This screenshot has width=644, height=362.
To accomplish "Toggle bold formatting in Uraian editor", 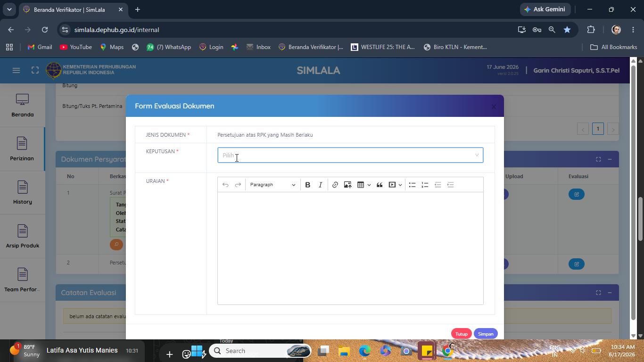I will point(308,185).
